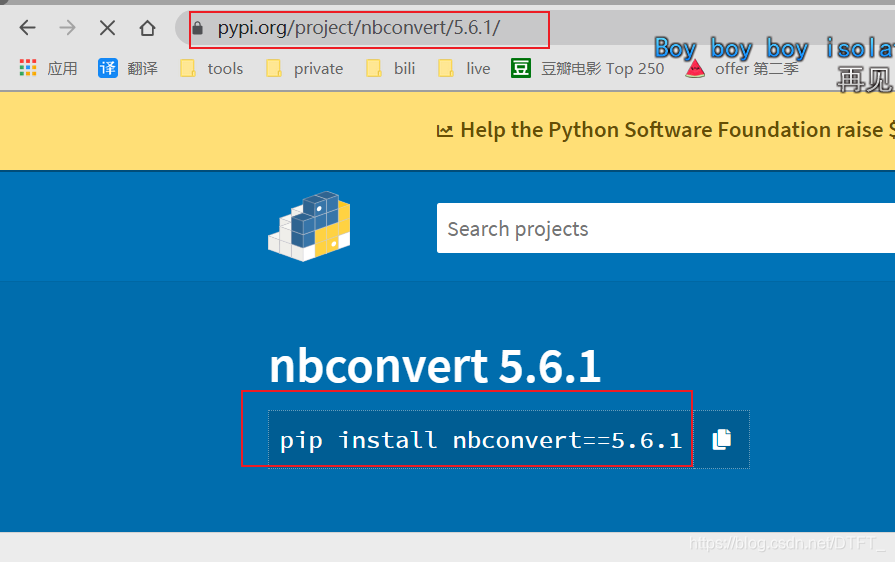The height and width of the screenshot is (562, 895).
Task: Open the tools bookmark folder
Action: tap(212, 68)
